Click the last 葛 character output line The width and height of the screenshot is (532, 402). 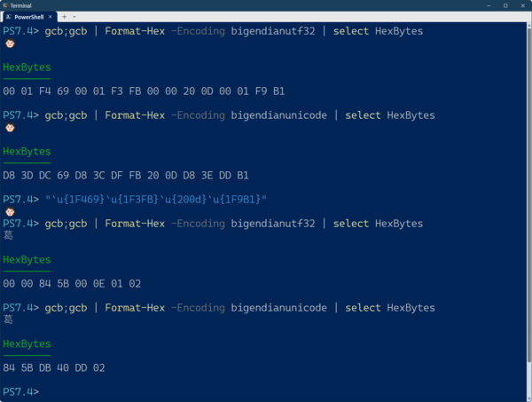click(9, 319)
